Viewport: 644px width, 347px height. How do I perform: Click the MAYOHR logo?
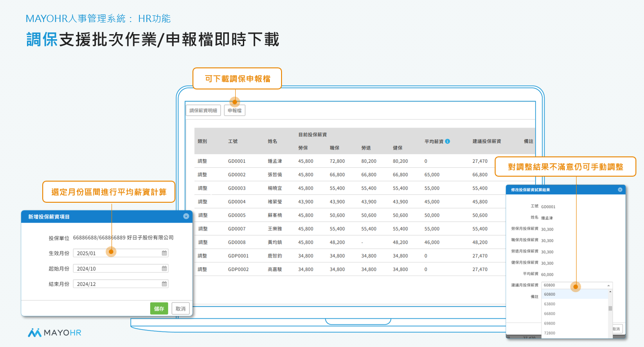click(54, 333)
